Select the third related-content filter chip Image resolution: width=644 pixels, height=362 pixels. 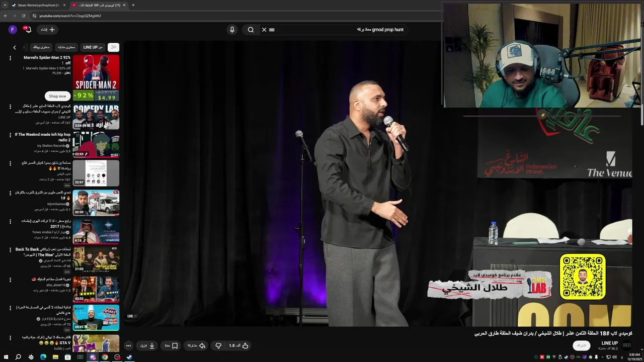(x=67, y=47)
